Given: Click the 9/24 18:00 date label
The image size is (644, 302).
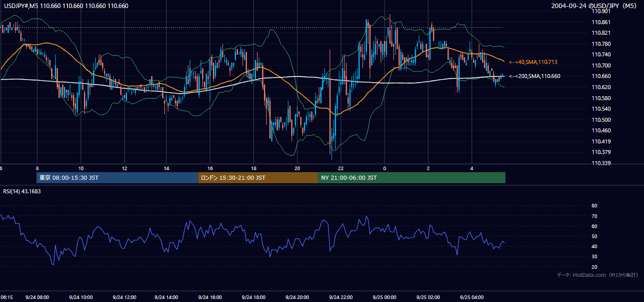Looking at the screenshot, I should pyautogui.click(x=254, y=297).
